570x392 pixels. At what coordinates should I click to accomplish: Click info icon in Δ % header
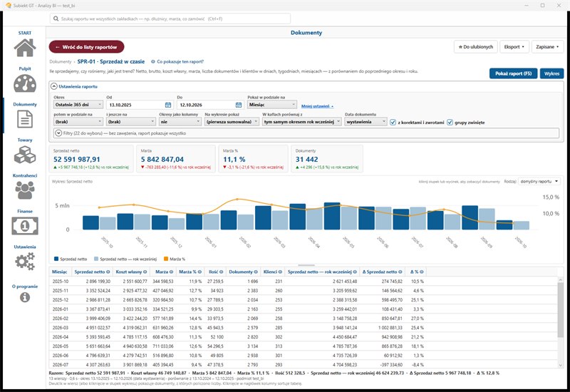pyautogui.click(x=422, y=272)
